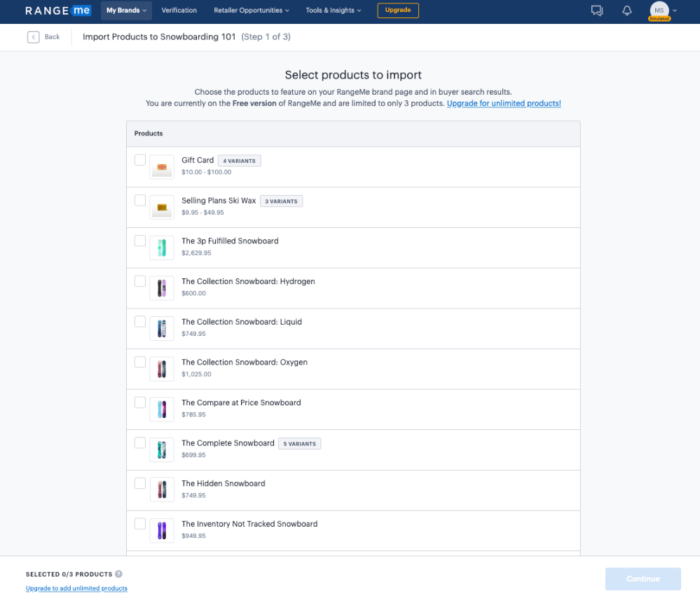Expand the Tools & Insights menu
The width and height of the screenshot is (700, 601).
pyautogui.click(x=334, y=11)
